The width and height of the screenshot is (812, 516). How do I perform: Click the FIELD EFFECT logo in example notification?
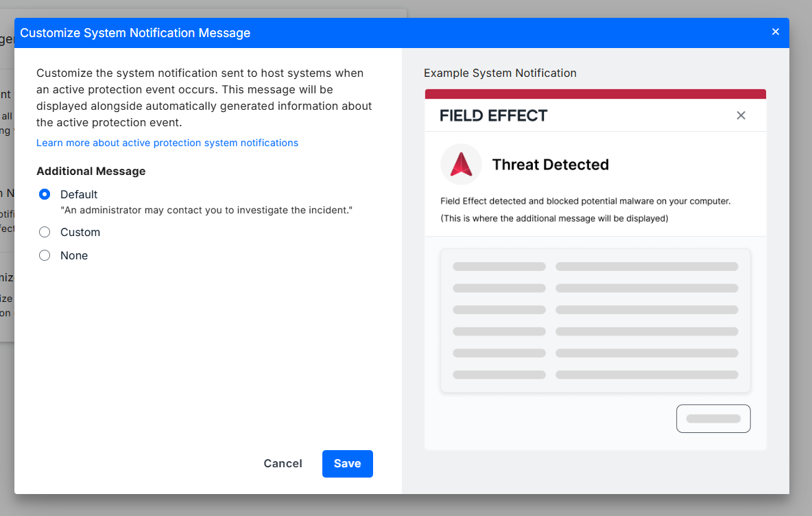[x=494, y=115]
